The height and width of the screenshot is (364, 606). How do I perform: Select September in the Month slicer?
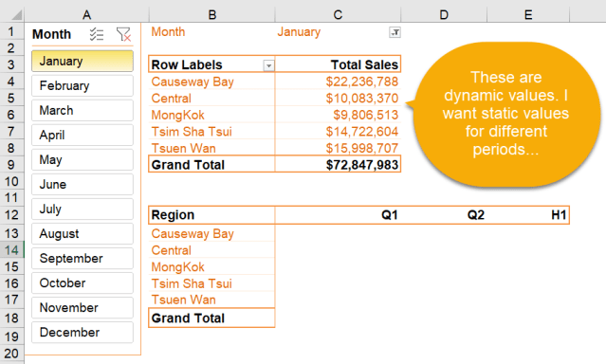pyautogui.click(x=83, y=259)
